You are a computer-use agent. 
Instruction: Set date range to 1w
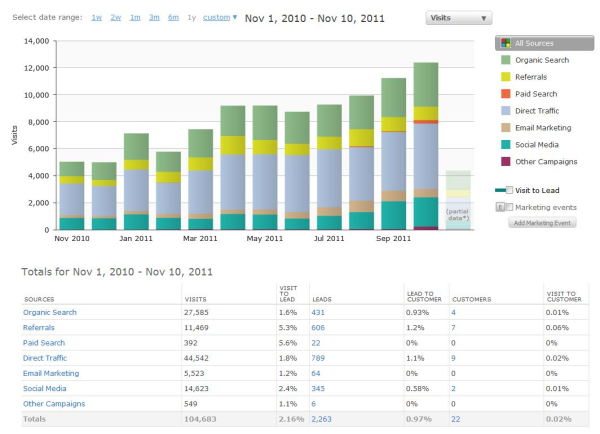pyautogui.click(x=96, y=18)
